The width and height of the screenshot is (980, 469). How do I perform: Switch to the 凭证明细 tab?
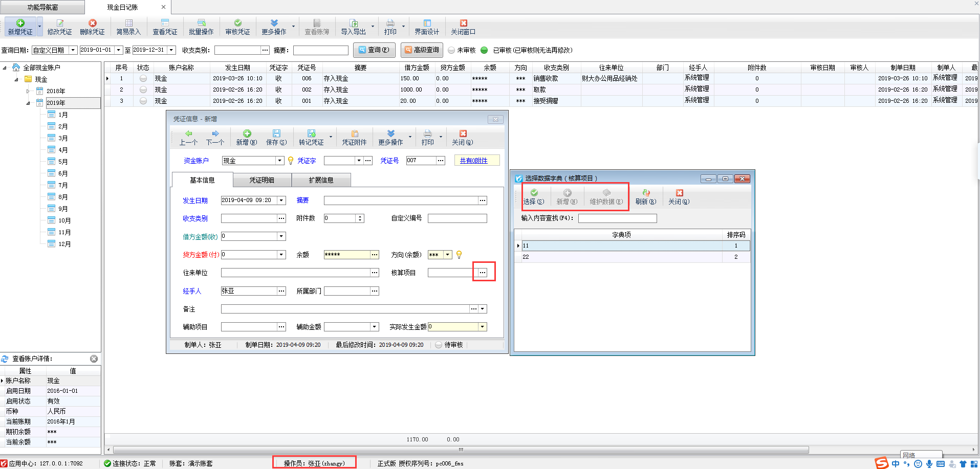pyautogui.click(x=262, y=180)
